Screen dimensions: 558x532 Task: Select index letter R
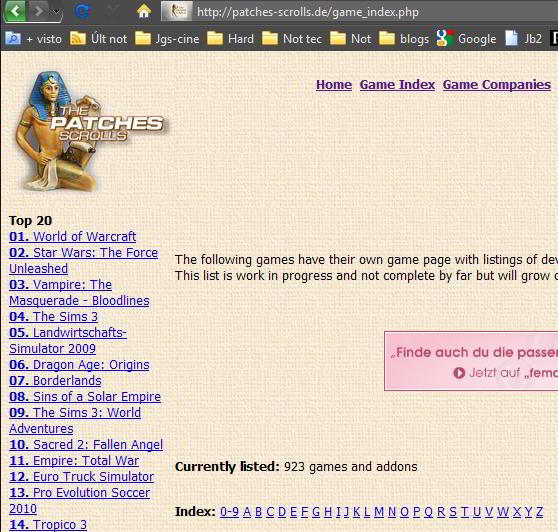441,512
